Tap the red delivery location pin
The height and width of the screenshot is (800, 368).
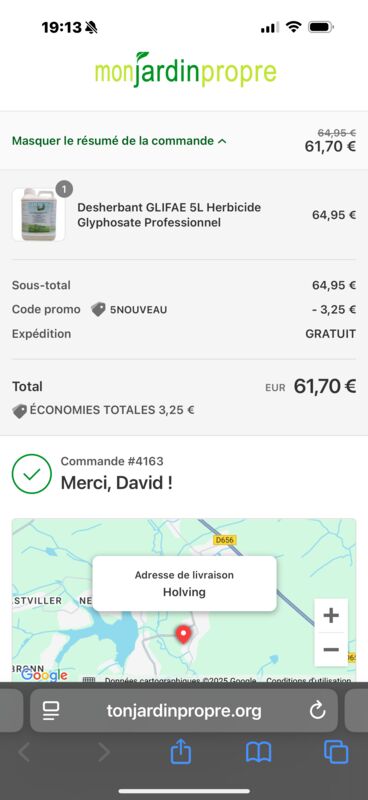(183, 634)
